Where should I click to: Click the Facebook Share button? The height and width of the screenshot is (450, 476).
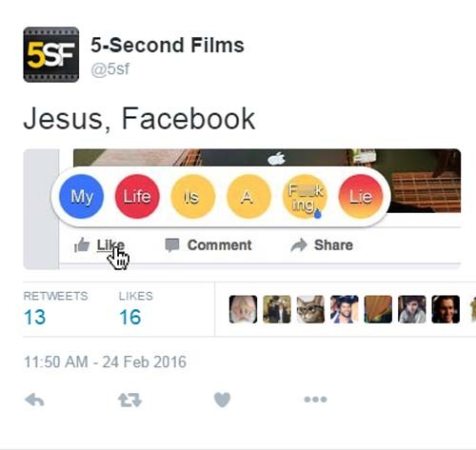[322, 245]
